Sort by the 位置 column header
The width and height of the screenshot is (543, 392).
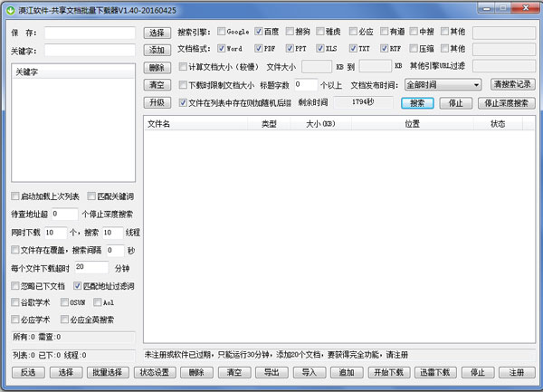(412, 124)
